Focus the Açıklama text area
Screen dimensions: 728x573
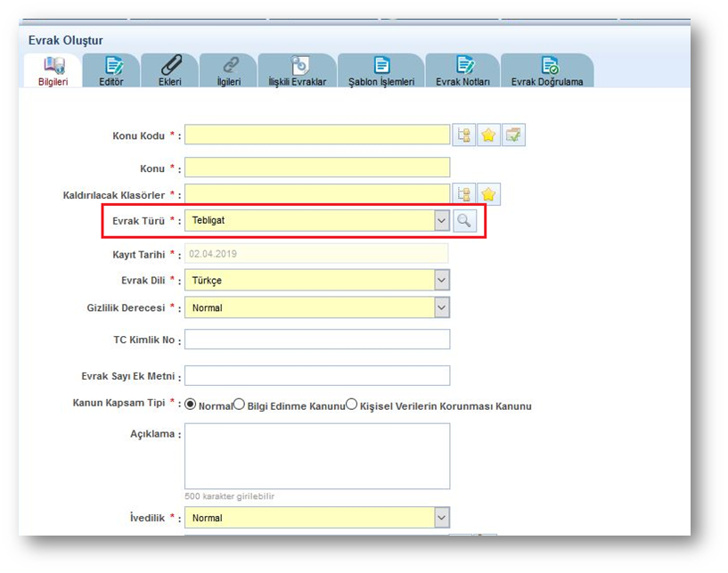[317, 455]
